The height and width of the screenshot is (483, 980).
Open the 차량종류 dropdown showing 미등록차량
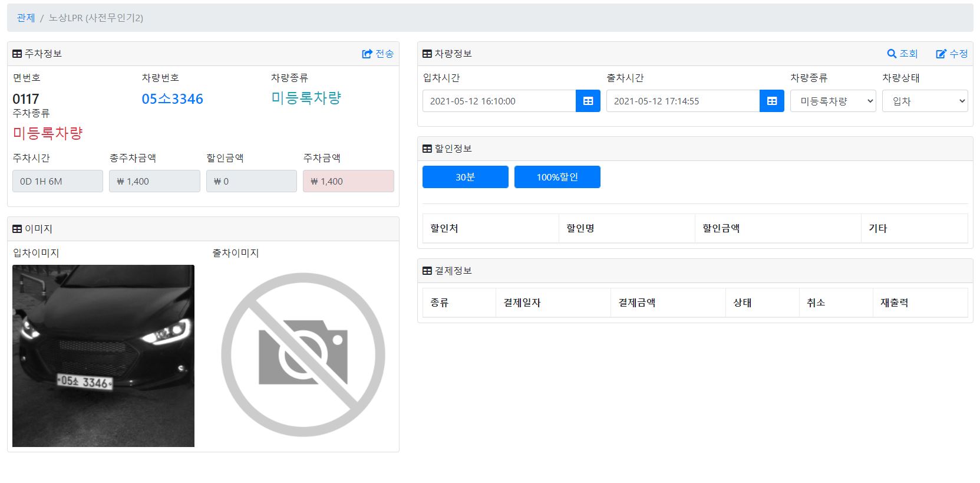[x=833, y=101]
